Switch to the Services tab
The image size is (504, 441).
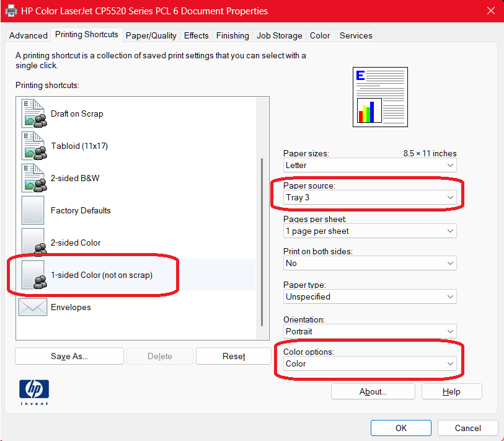coord(356,35)
